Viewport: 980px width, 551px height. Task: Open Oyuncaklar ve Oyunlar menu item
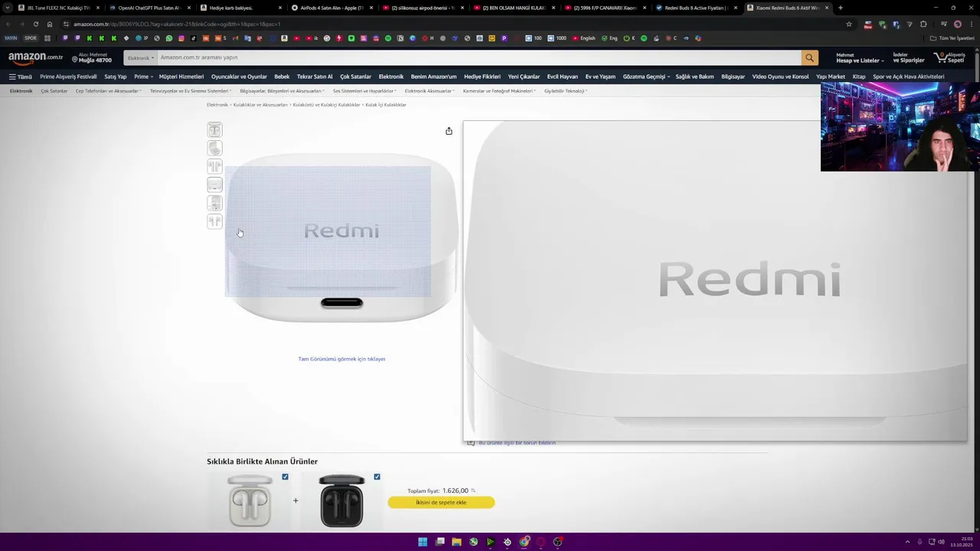tap(239, 77)
